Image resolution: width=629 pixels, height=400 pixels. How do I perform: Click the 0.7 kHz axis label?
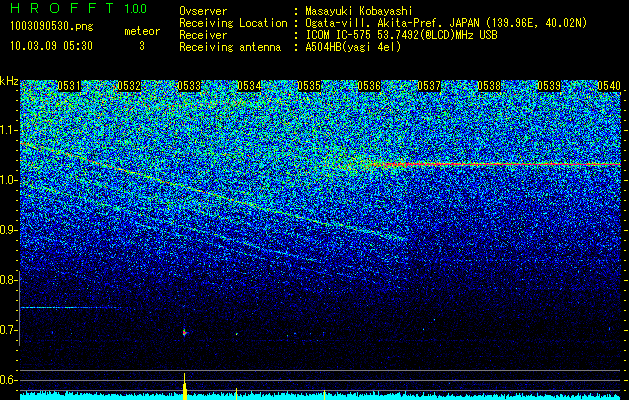tap(8, 330)
